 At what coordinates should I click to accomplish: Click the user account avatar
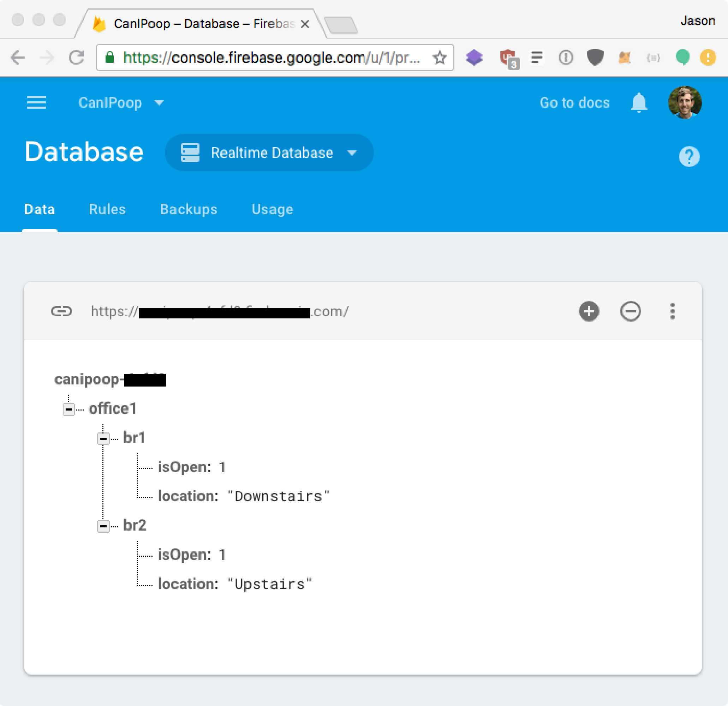coord(685,102)
